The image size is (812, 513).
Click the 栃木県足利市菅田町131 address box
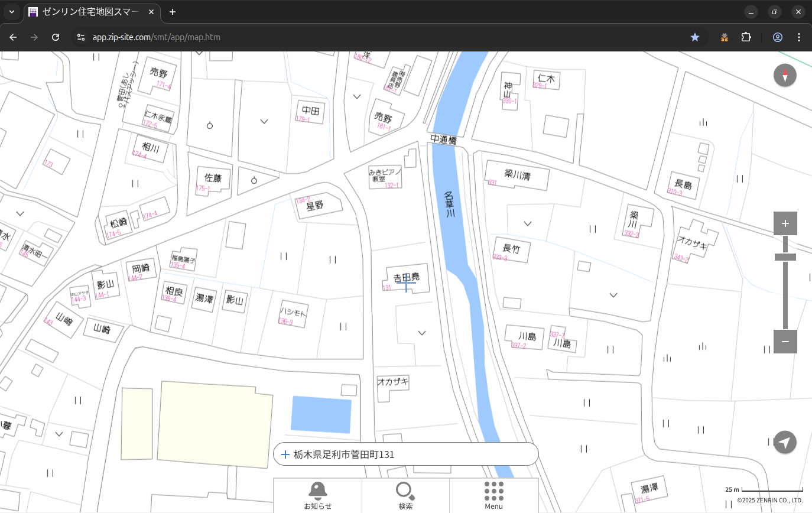[405, 454]
